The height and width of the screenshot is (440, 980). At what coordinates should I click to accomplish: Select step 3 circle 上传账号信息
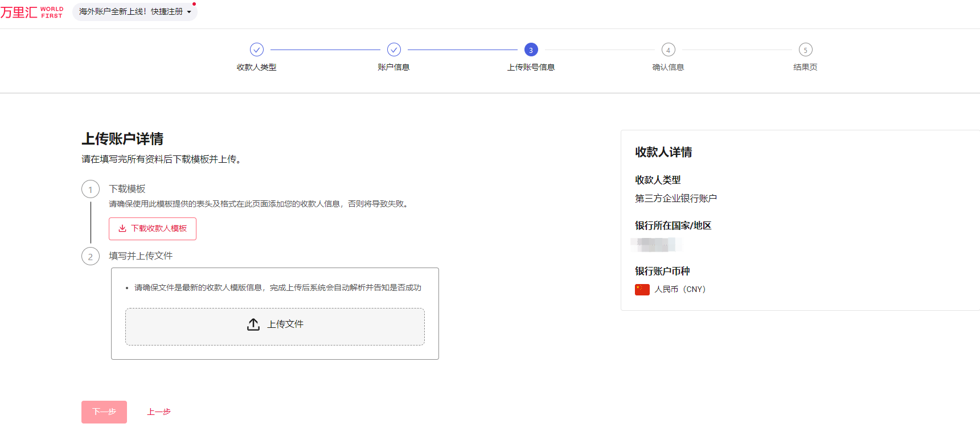pos(531,50)
